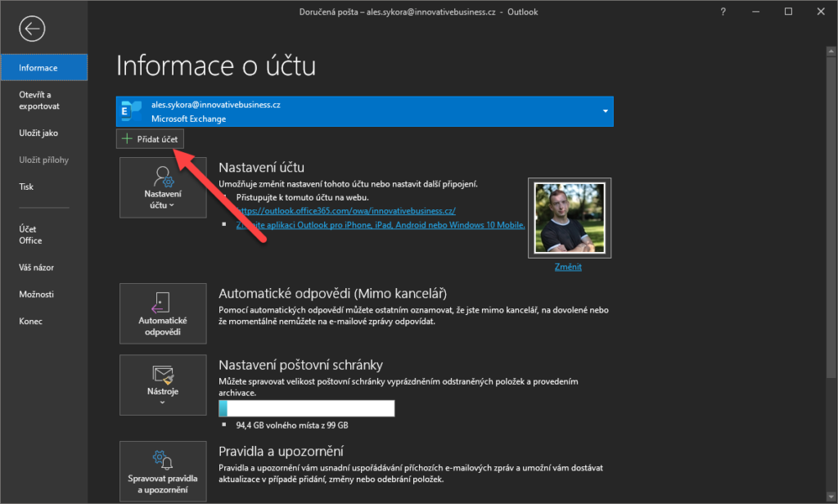Click the mailbox storage usage bar
The image size is (838, 504).
click(x=307, y=408)
